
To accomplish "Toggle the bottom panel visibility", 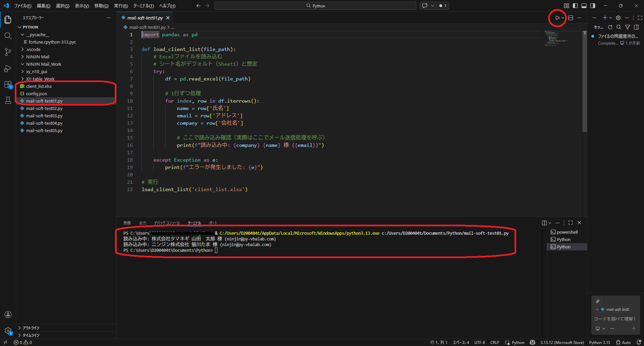I will click(x=584, y=6).
